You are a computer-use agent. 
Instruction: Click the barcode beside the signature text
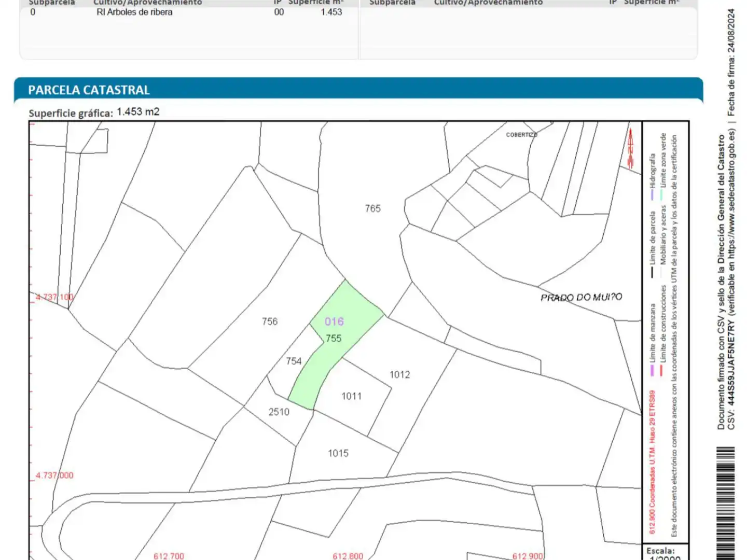click(x=725, y=503)
